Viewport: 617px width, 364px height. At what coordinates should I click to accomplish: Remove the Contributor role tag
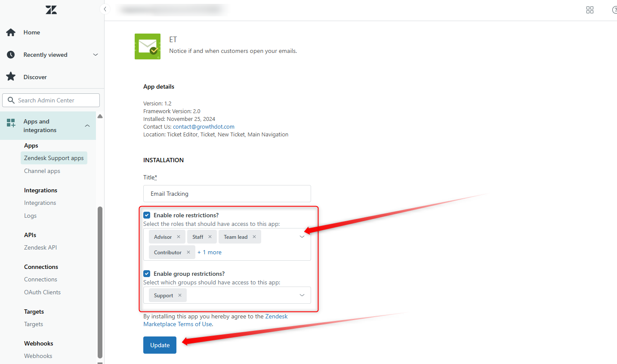tap(188, 252)
